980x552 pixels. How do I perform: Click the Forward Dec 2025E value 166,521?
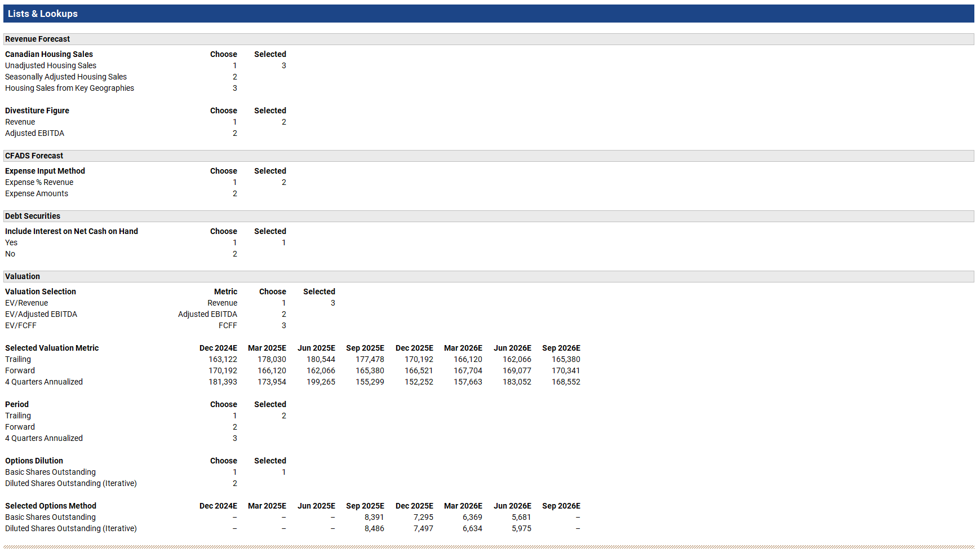click(419, 370)
